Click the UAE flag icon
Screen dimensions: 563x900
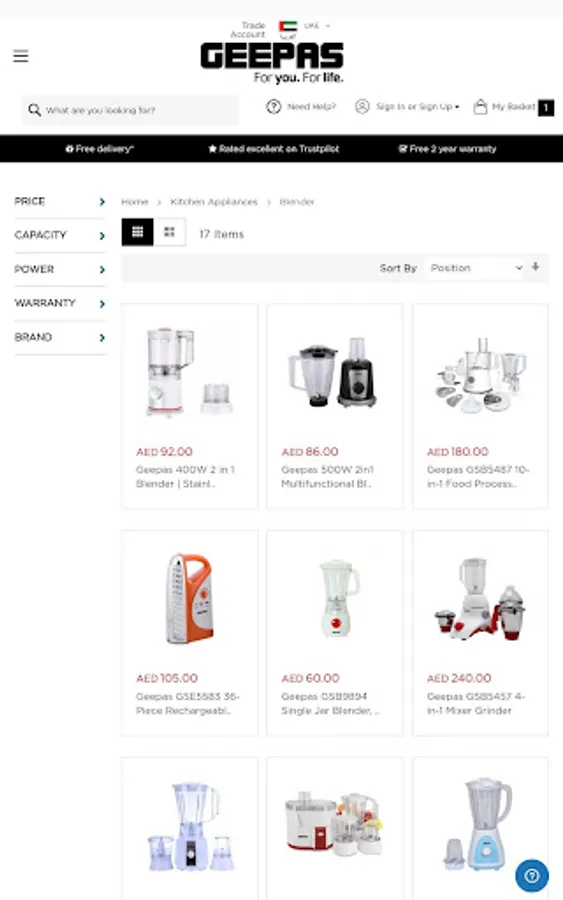point(288,26)
